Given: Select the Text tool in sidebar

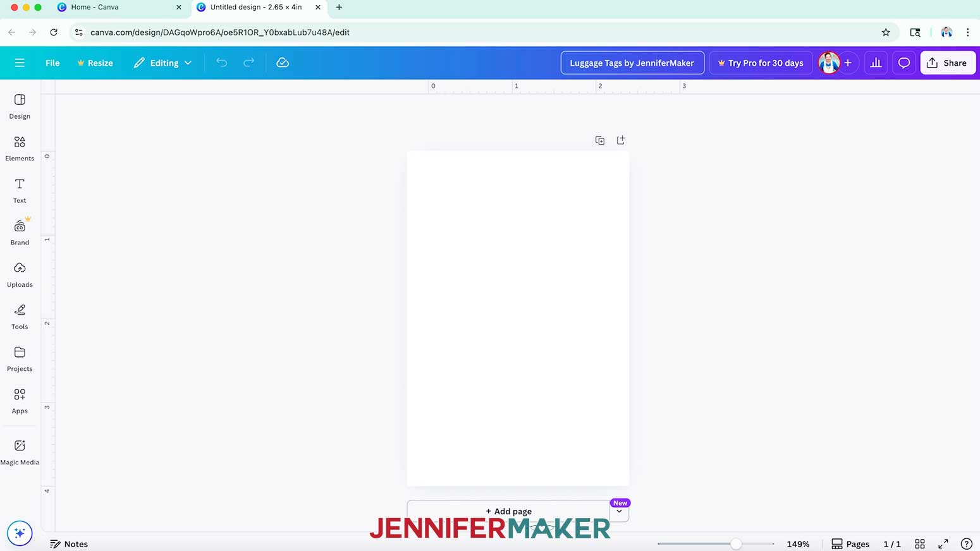Looking at the screenshot, I should (20, 190).
